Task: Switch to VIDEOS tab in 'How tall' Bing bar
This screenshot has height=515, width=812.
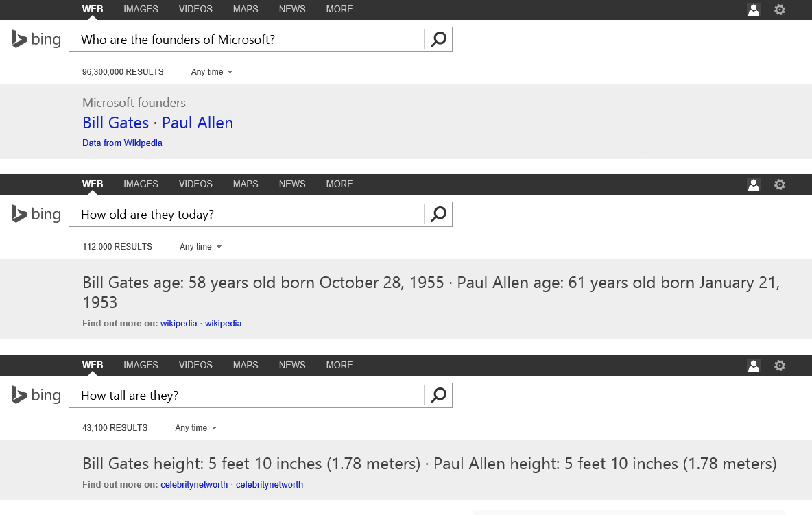Action: click(195, 366)
